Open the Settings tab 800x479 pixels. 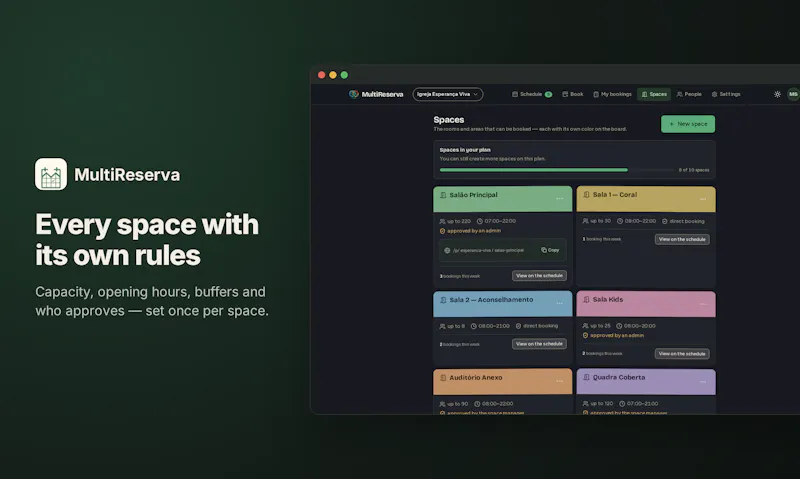coord(726,94)
